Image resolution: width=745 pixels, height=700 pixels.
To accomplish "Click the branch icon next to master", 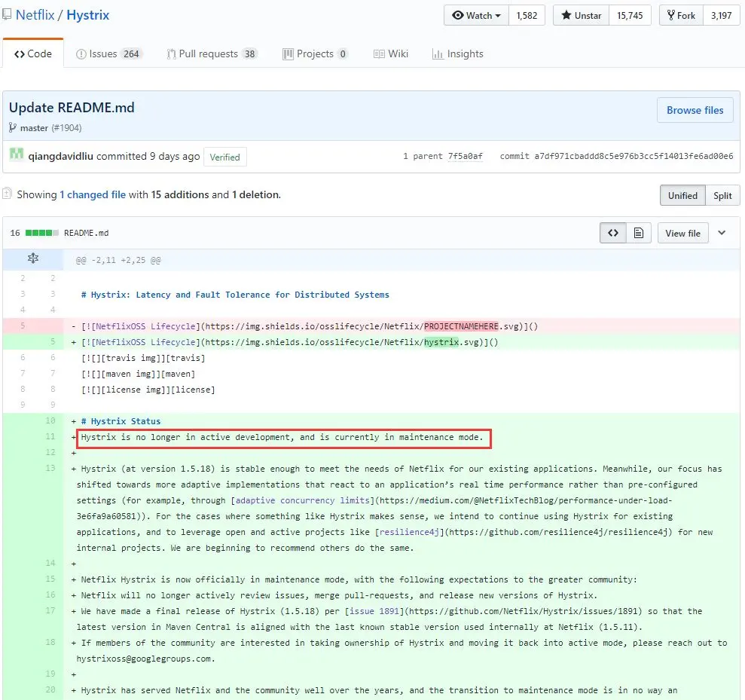I will pyautogui.click(x=13, y=127).
